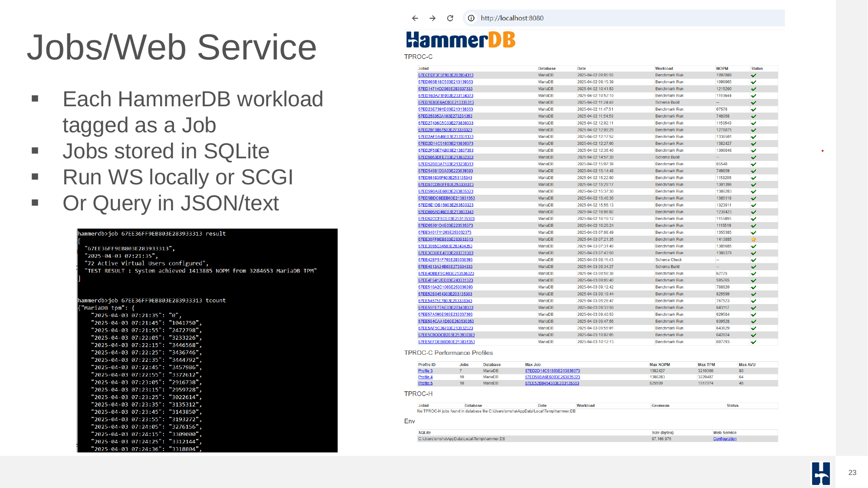Open the Web Service Configuration link
Image resolution: width=868 pixels, height=488 pixels.
pyautogui.click(x=725, y=439)
